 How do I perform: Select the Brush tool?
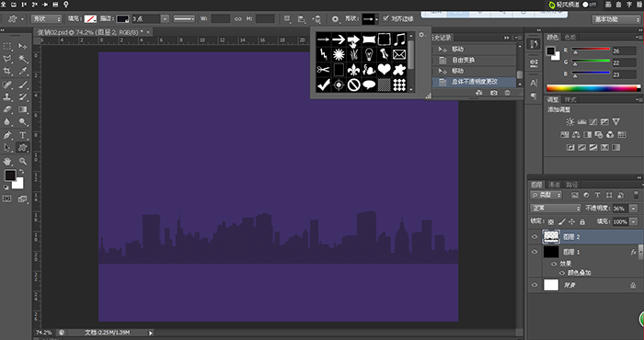tap(23, 85)
